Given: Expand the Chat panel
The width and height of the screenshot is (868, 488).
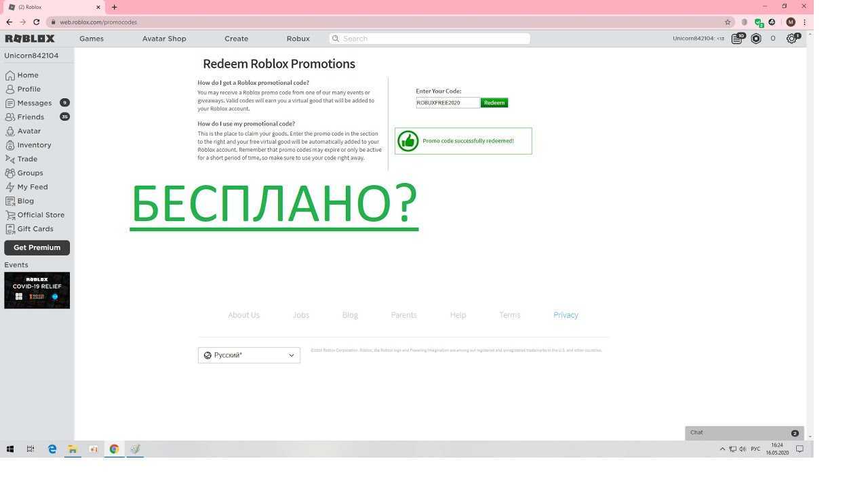Looking at the screenshot, I should (744, 432).
